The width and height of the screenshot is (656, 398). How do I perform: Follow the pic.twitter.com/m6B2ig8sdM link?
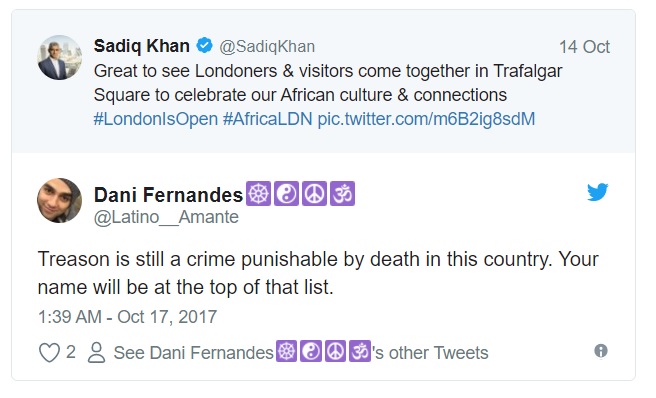click(426, 119)
